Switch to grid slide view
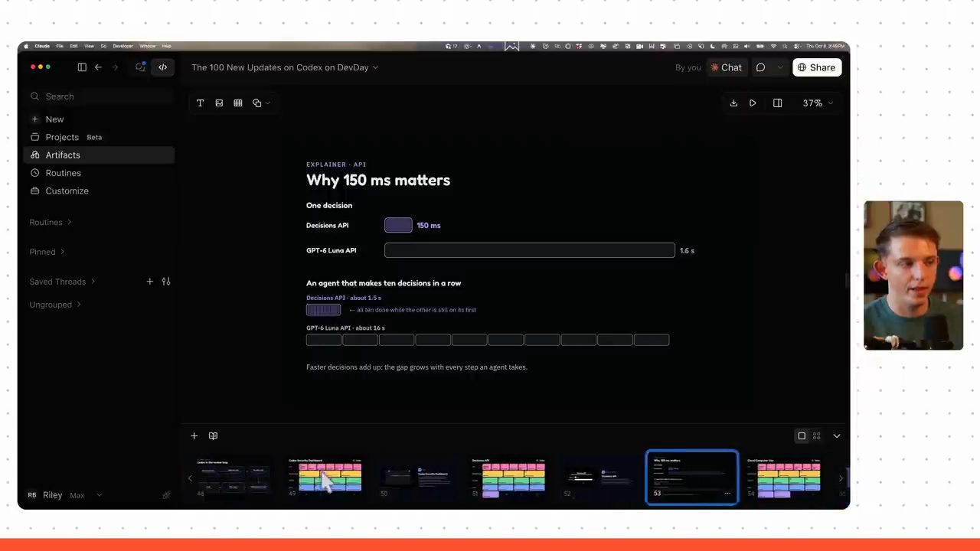980x551 pixels. [x=817, y=436]
